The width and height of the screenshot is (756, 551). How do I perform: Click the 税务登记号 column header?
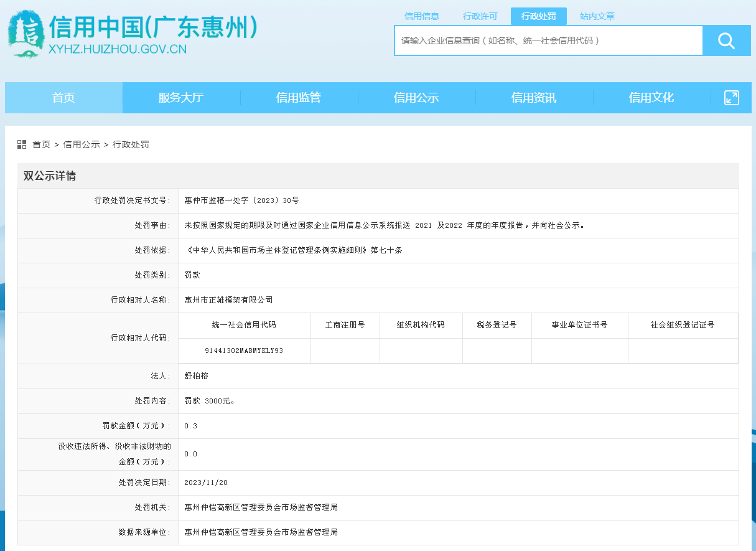[497, 325]
